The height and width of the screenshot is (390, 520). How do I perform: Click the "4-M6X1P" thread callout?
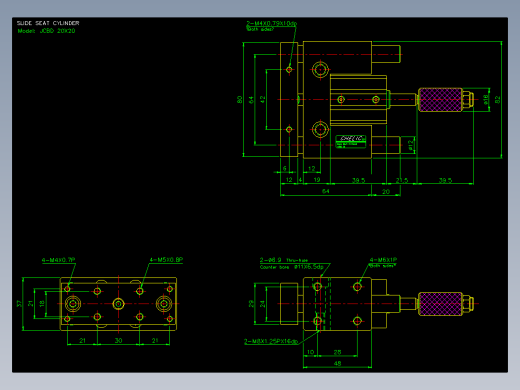pos(383,260)
